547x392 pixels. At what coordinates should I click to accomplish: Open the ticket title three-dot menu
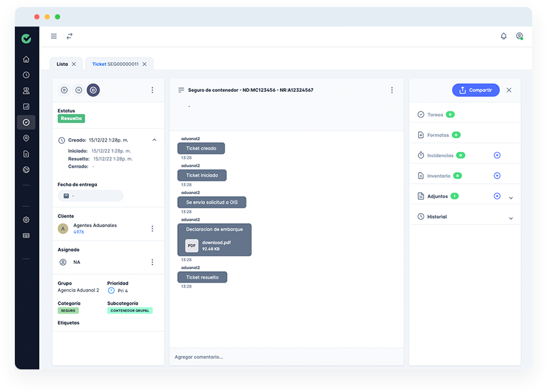(x=392, y=90)
